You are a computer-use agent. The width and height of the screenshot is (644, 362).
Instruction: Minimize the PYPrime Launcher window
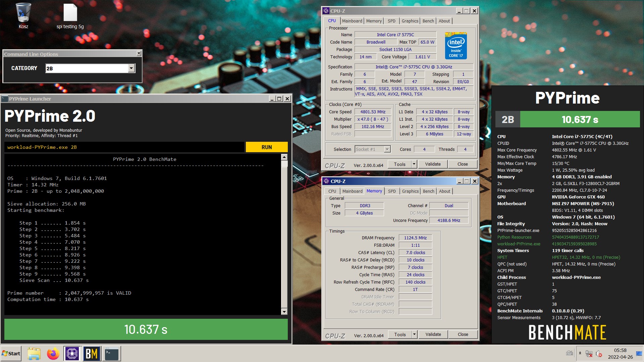click(x=272, y=99)
